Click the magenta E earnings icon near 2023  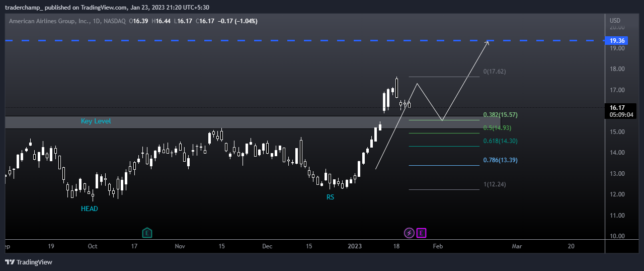(x=422, y=233)
